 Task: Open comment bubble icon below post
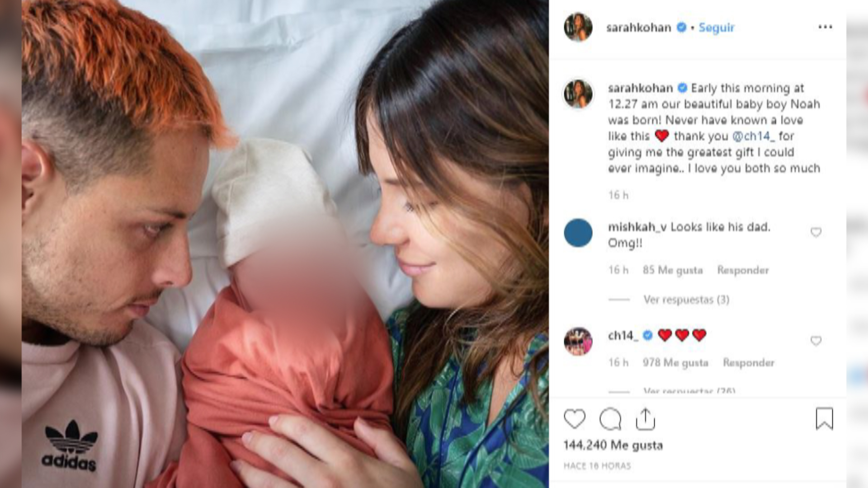coord(610,419)
